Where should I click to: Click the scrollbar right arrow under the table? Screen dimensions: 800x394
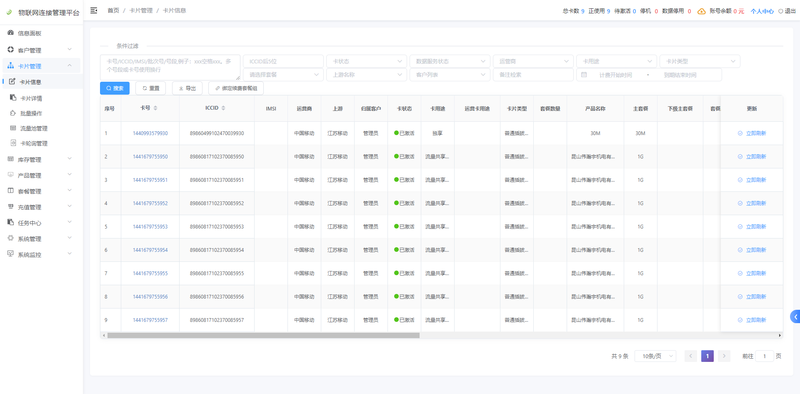click(780, 335)
